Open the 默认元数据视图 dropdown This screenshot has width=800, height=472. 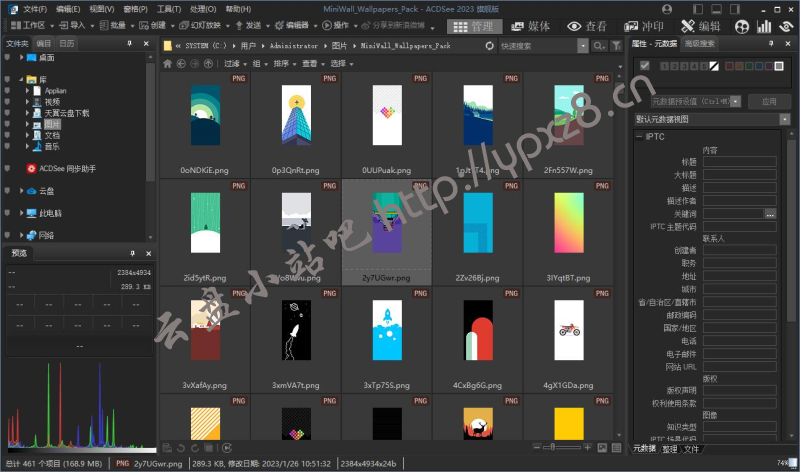point(785,119)
